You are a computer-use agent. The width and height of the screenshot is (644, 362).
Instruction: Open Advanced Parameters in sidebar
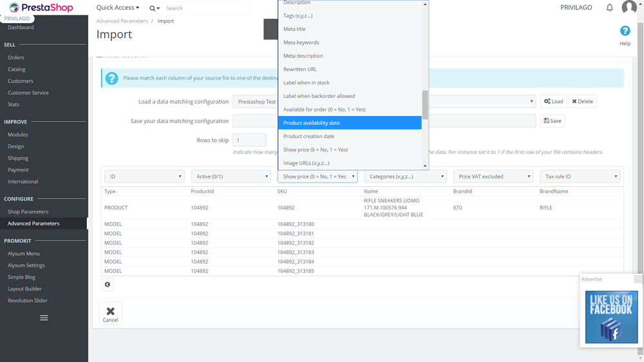pyautogui.click(x=33, y=223)
